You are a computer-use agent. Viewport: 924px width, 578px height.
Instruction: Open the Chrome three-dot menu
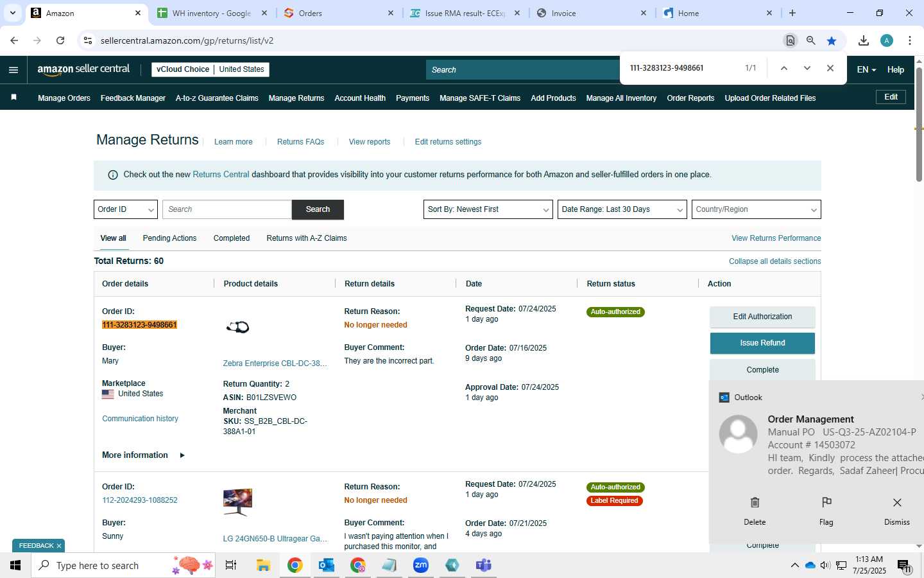click(910, 40)
